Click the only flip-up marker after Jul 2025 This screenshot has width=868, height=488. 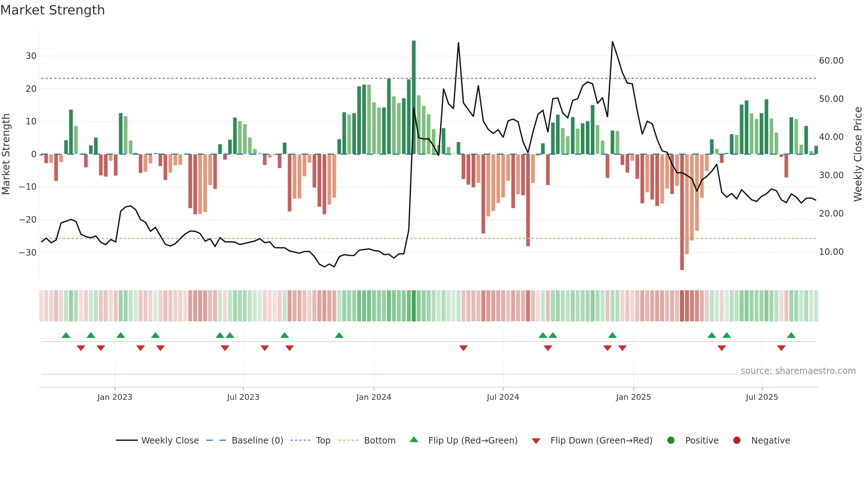tap(791, 335)
